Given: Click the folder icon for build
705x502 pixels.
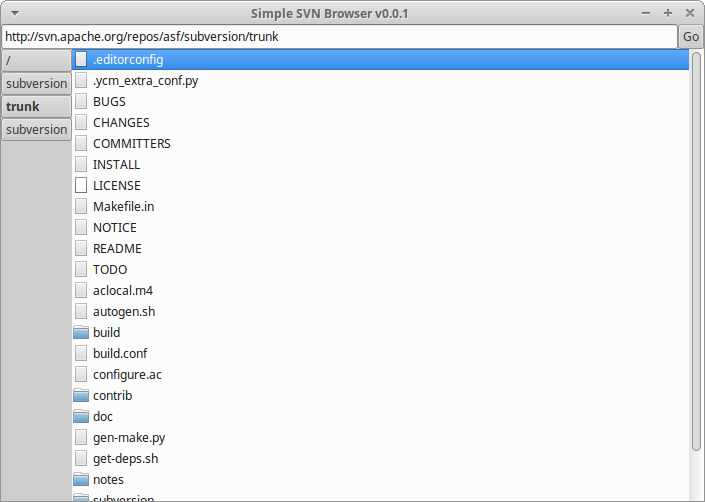Looking at the screenshot, I should click(x=81, y=332).
